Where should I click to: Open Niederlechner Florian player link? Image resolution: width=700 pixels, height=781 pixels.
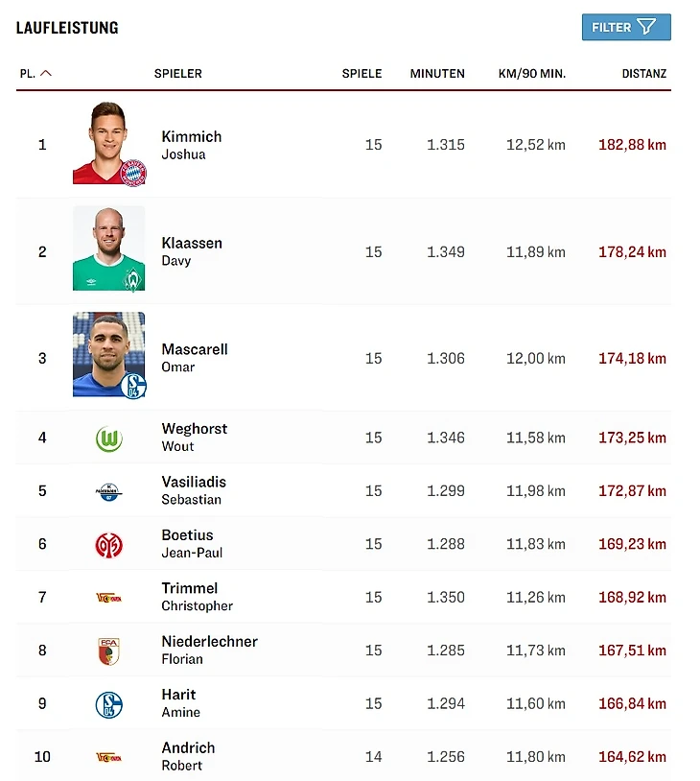coord(209,650)
